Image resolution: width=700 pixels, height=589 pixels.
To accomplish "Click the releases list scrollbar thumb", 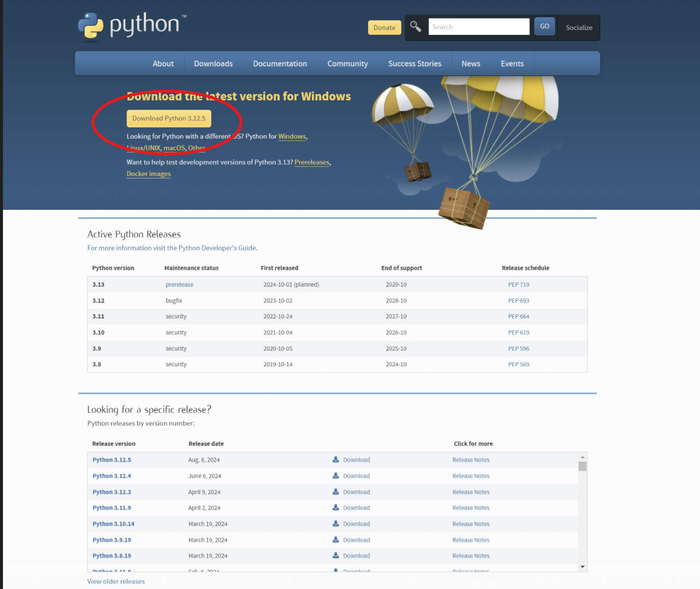I will click(x=582, y=466).
